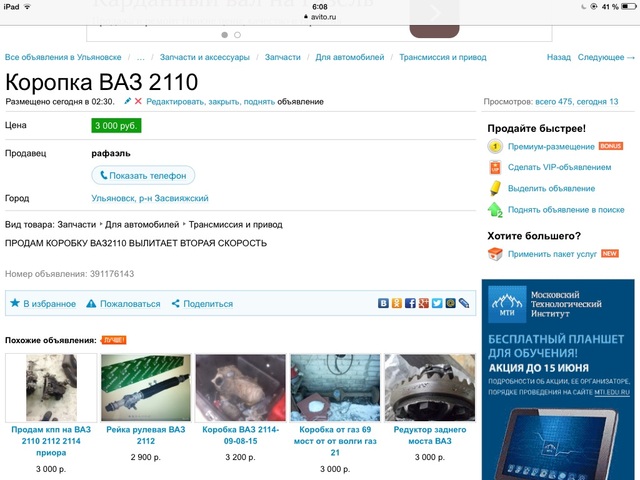
Task: Share listing via Odnoklassniki icon
Action: coord(397,303)
